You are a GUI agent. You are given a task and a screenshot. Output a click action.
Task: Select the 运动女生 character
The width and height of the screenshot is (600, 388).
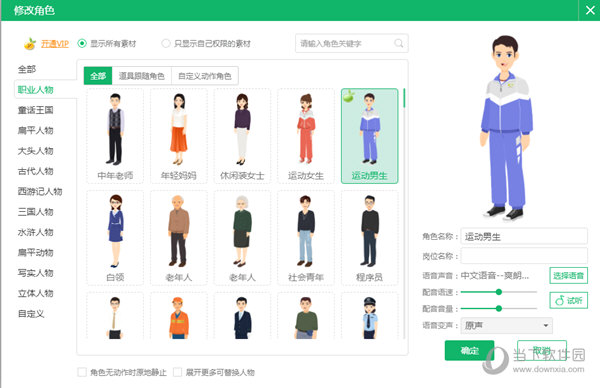click(x=306, y=136)
